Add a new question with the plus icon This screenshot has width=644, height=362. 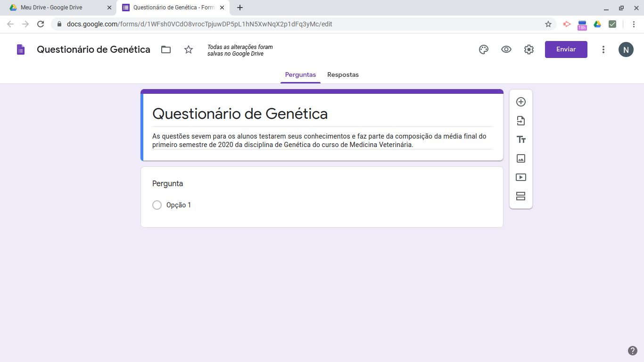tap(521, 102)
